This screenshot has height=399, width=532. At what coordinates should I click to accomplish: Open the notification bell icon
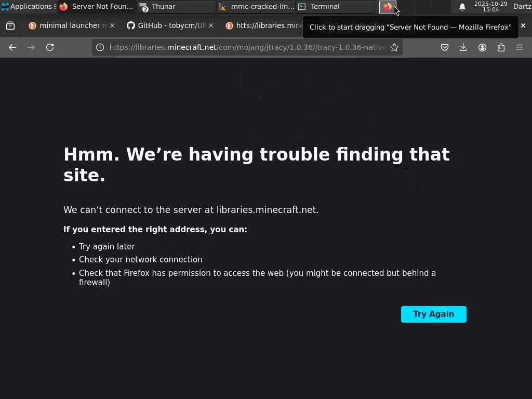point(462,6)
